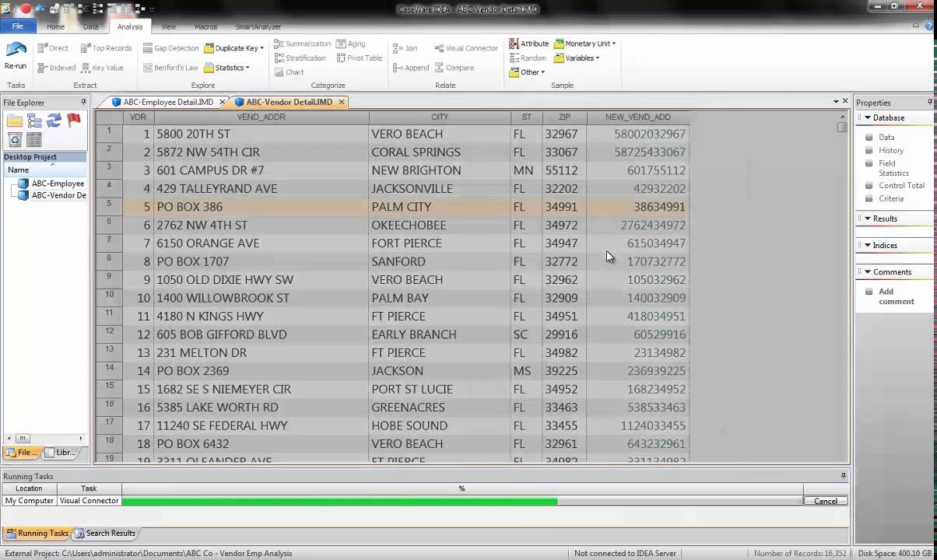The width and height of the screenshot is (937, 560).
Task: Click the VEND_ADDR column header
Action: click(261, 117)
